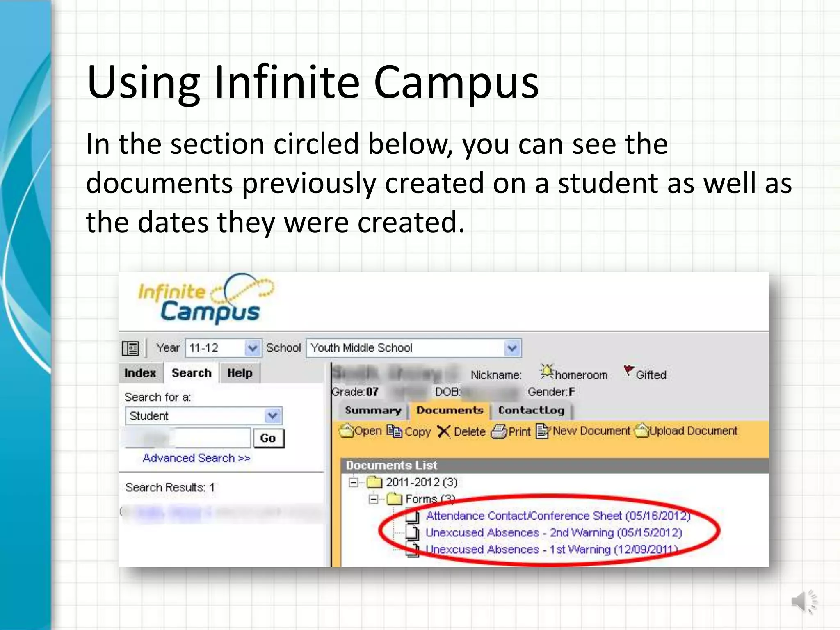The height and width of the screenshot is (630, 840).
Task: Click the index panel toggle icon beside Year
Action: pyautogui.click(x=131, y=348)
